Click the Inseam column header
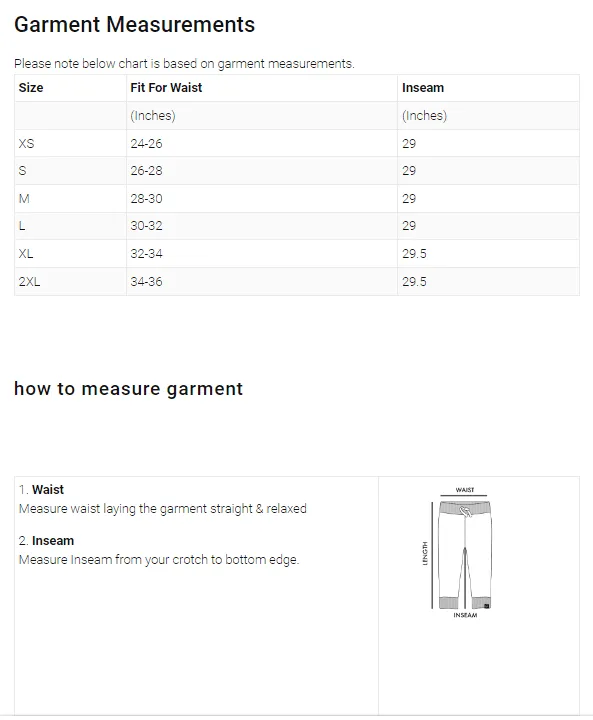The image size is (593, 720). (423, 88)
